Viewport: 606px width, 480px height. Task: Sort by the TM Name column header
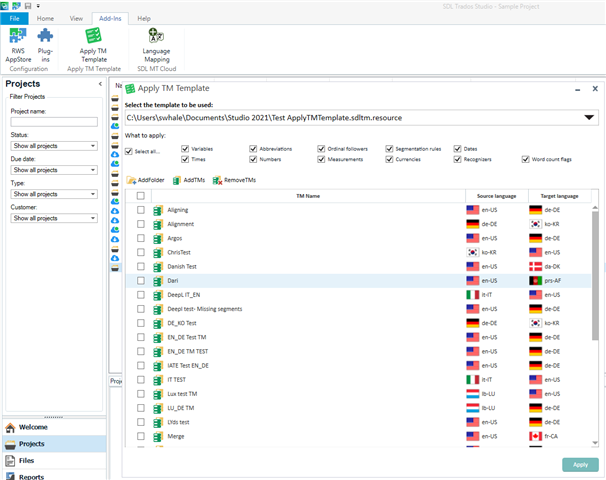click(308, 196)
